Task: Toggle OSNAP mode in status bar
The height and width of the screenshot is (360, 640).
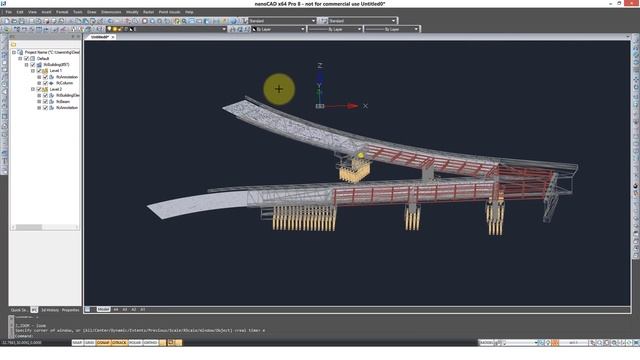Action: pos(103,343)
